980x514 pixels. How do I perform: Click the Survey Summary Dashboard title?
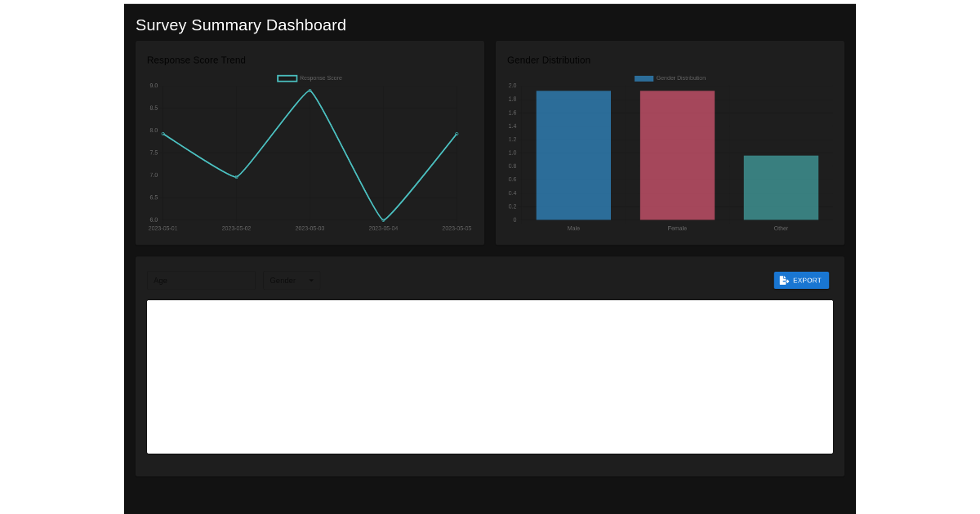241,25
